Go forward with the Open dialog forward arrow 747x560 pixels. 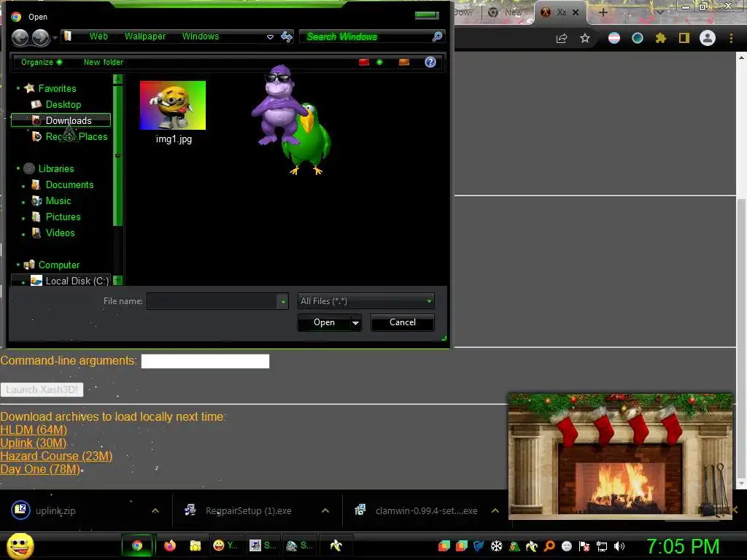click(x=41, y=37)
